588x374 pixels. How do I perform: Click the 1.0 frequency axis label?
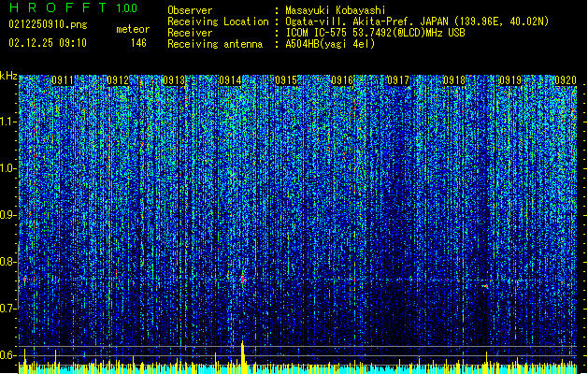pos(8,168)
